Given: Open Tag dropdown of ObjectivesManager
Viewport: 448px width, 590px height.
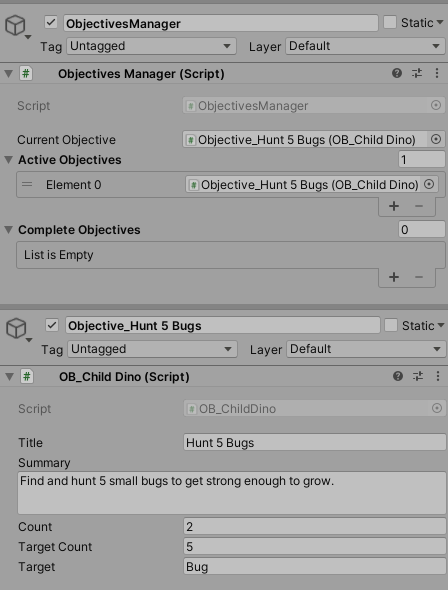Looking at the screenshot, I should click(x=151, y=46).
